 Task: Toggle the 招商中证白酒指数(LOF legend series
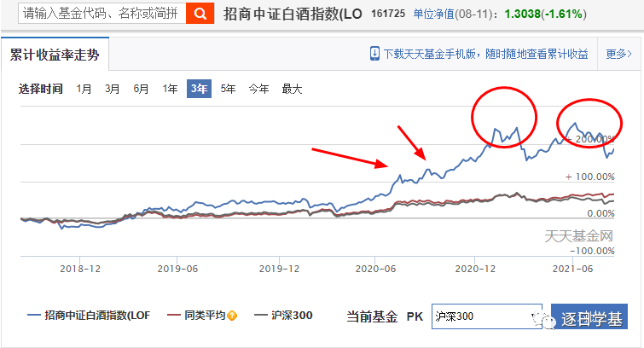click(89, 316)
